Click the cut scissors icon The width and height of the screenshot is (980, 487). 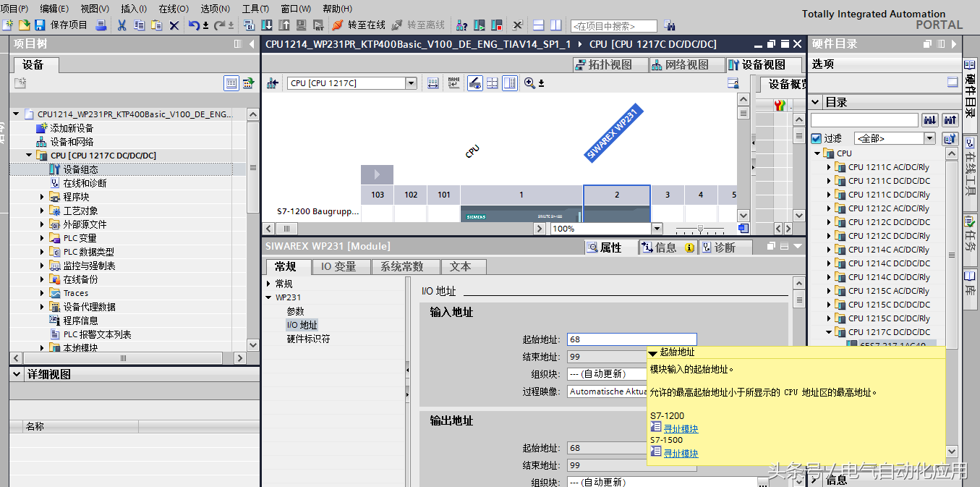click(x=122, y=25)
